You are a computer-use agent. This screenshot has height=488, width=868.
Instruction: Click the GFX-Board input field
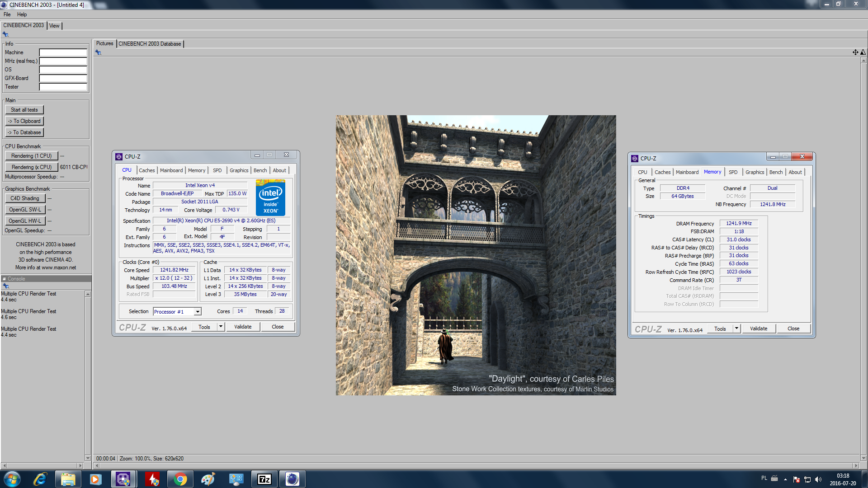pos(63,78)
